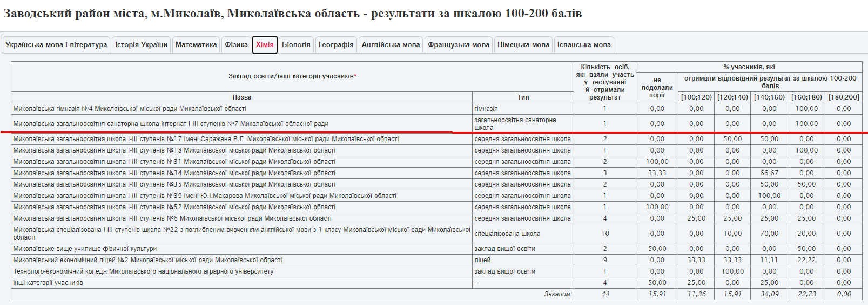Click total value 22,73
This screenshot has width=868, height=305.
pyautogui.click(x=806, y=294)
